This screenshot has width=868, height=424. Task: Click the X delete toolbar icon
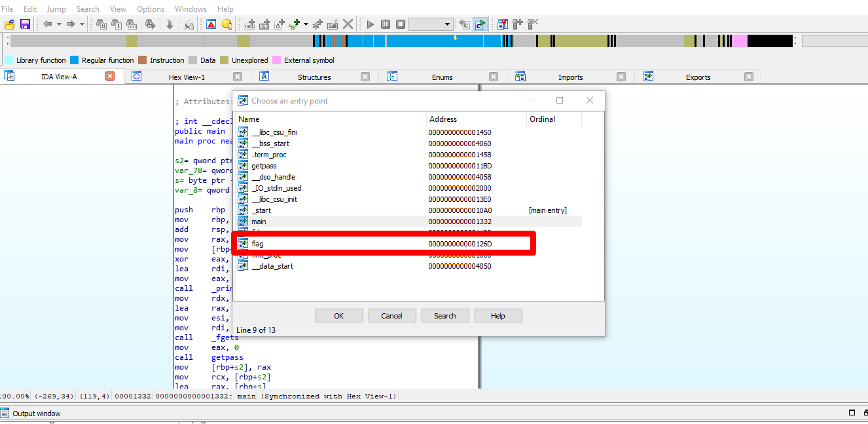[348, 24]
